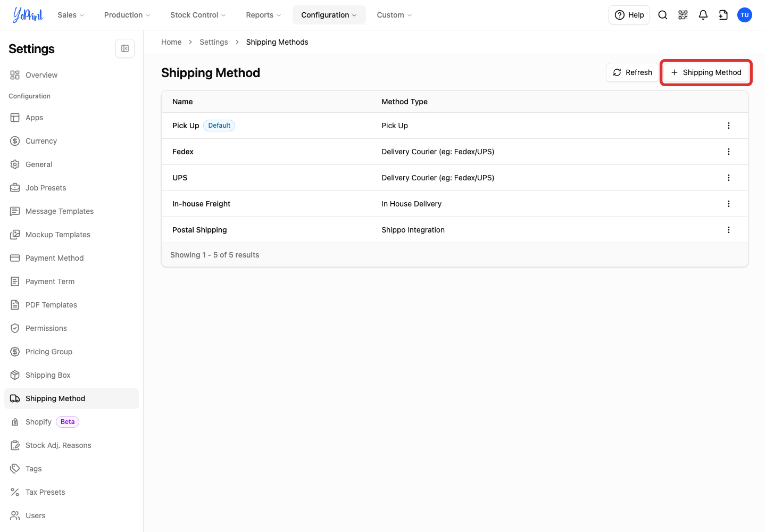Select Currency in the sidebar
766x532 pixels.
click(71, 141)
